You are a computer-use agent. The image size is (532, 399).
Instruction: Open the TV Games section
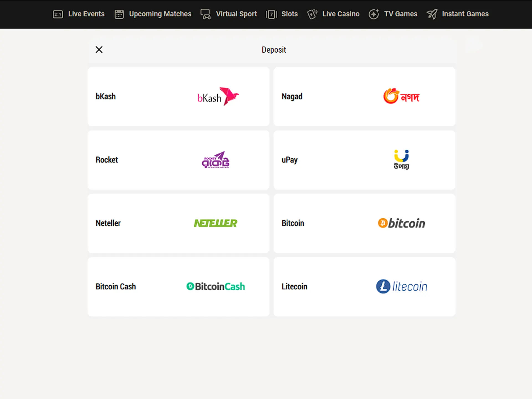point(401,14)
